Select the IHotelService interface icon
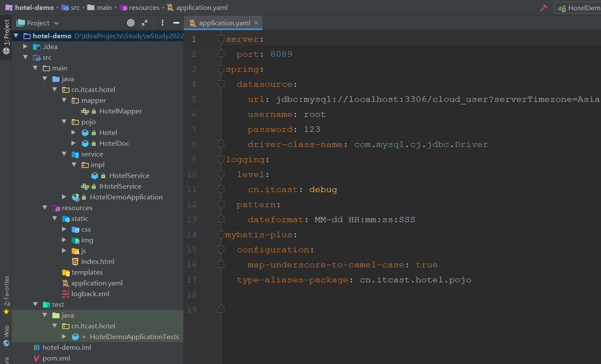The image size is (601, 364). click(x=85, y=186)
